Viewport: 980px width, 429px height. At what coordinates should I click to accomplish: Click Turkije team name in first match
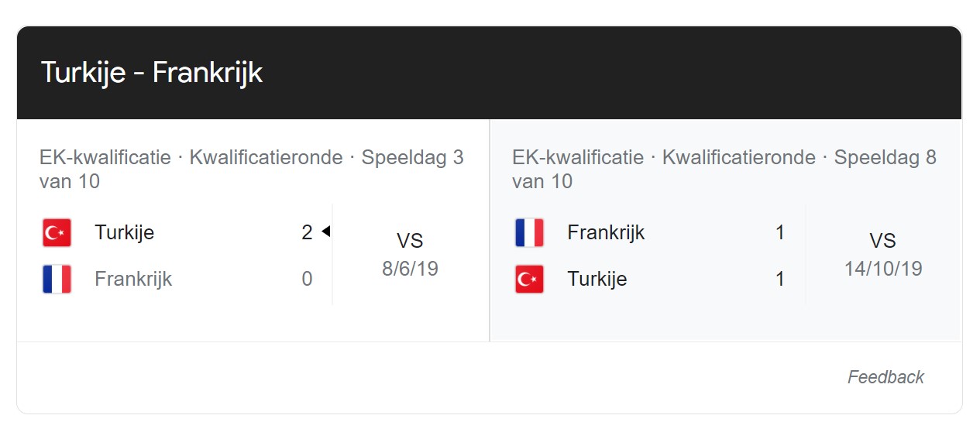pos(124,232)
